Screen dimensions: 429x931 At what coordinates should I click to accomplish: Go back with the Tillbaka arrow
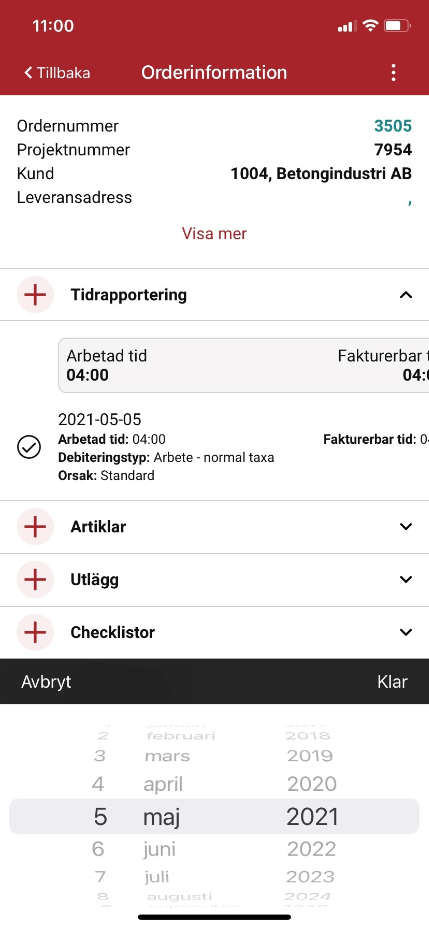point(57,72)
